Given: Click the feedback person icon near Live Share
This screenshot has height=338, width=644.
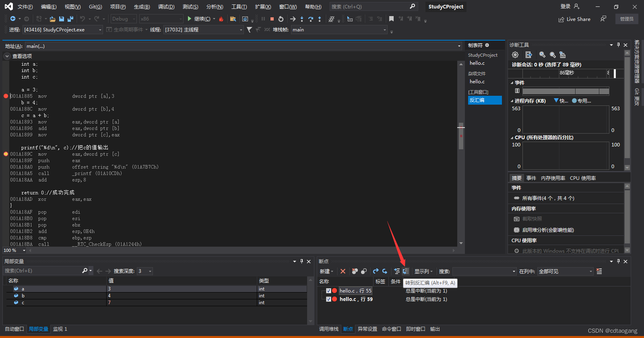Looking at the screenshot, I should (x=603, y=19).
